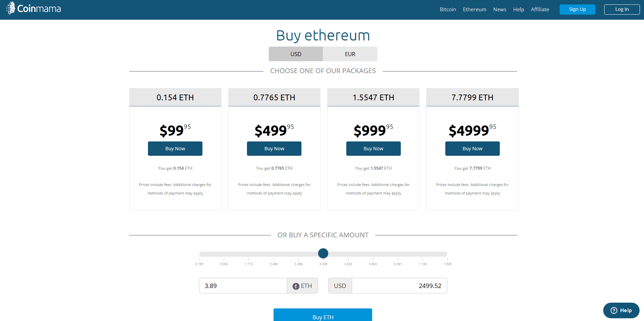Image resolution: width=644 pixels, height=321 pixels.
Task: Buy the 0.154 ETH package
Action: click(x=175, y=149)
